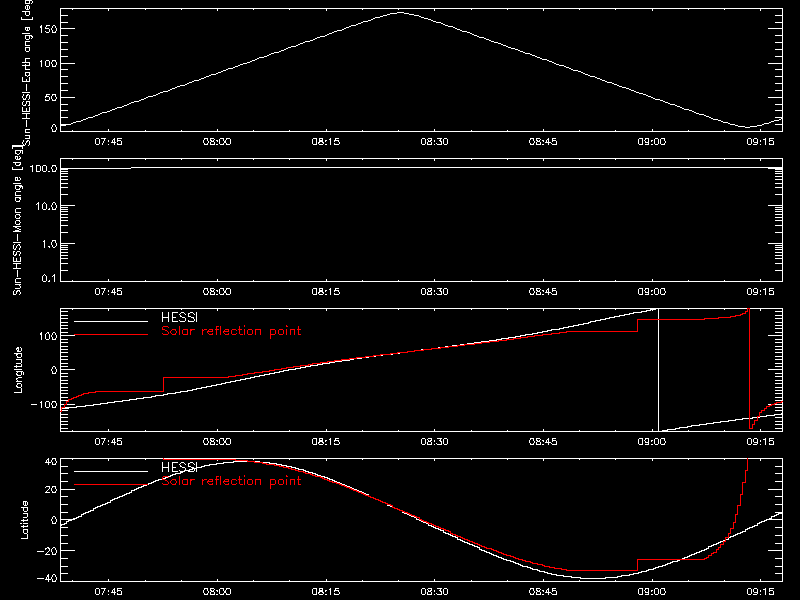800x600 pixels.
Task: Select HESSI legend text in Latitude plot
Action: pyautogui.click(x=179, y=467)
